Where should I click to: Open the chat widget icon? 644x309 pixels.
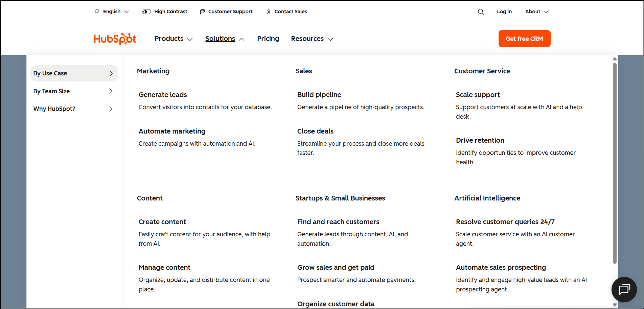tap(624, 289)
